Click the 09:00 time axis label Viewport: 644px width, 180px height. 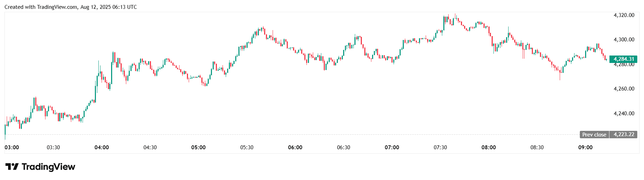click(x=585, y=147)
